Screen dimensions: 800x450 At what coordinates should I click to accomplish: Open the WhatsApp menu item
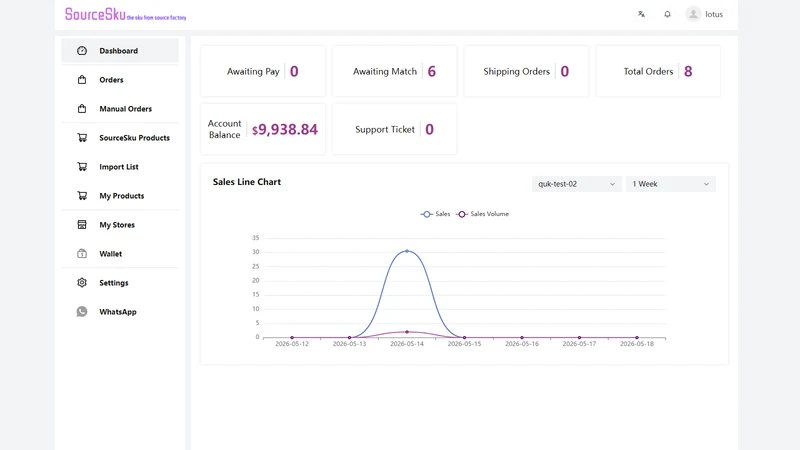(120, 312)
